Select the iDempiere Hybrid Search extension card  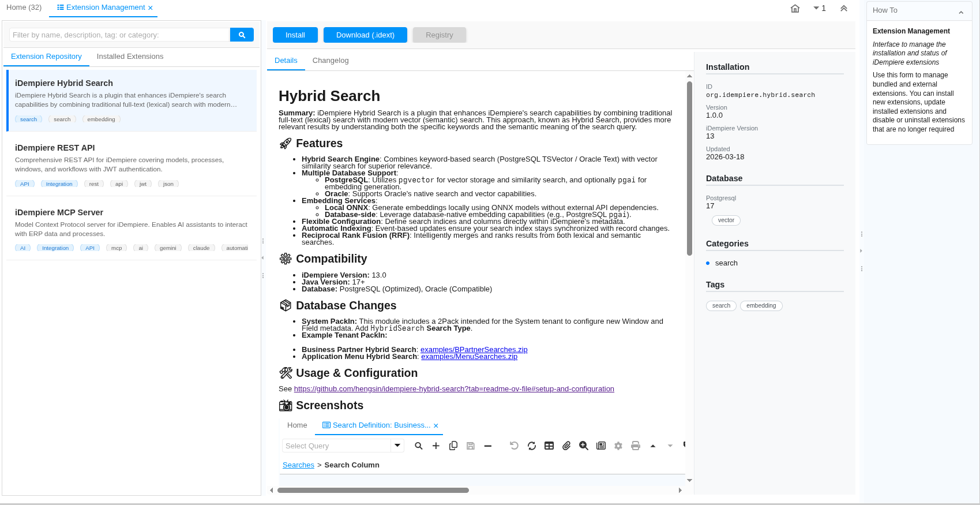point(132,100)
